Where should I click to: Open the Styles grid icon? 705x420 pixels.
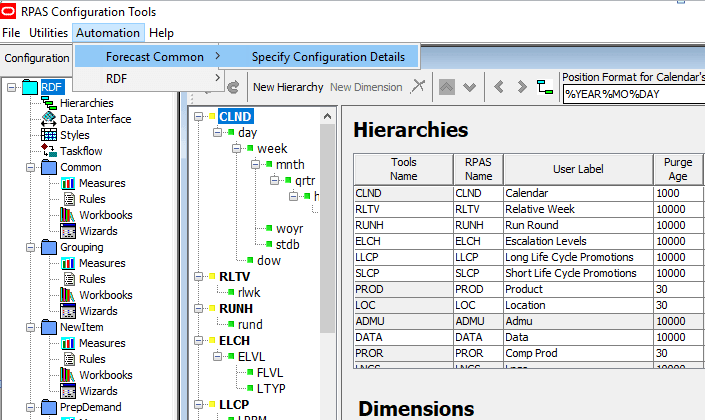click(49, 135)
